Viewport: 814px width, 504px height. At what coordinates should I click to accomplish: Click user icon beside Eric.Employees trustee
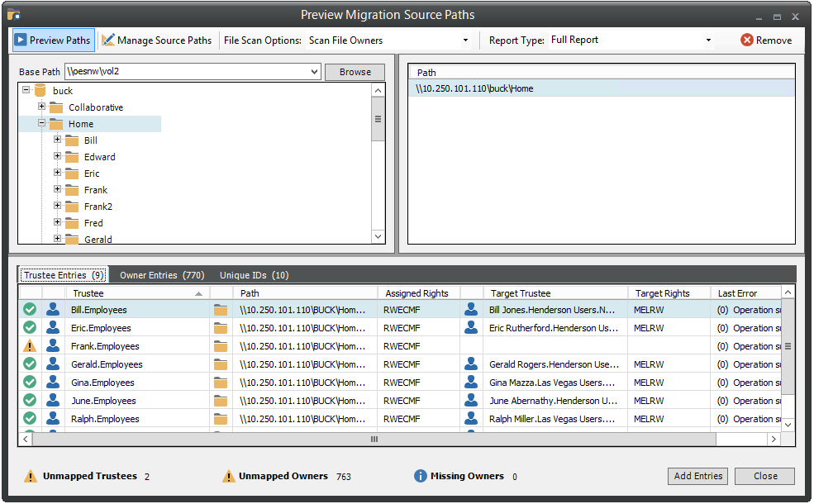click(53, 327)
